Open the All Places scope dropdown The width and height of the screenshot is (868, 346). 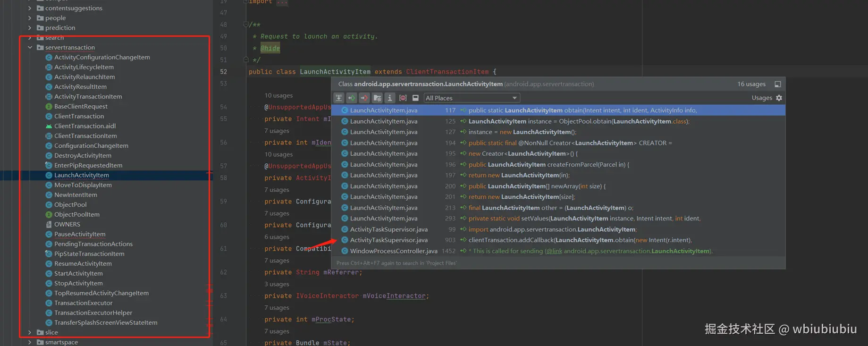[472, 98]
